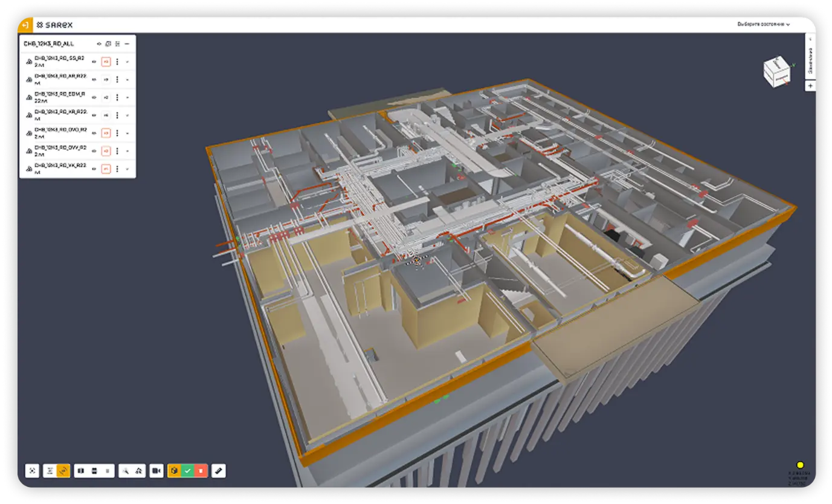Open the three-dot menu for CHB_12K3_RD_OVV

point(117,150)
